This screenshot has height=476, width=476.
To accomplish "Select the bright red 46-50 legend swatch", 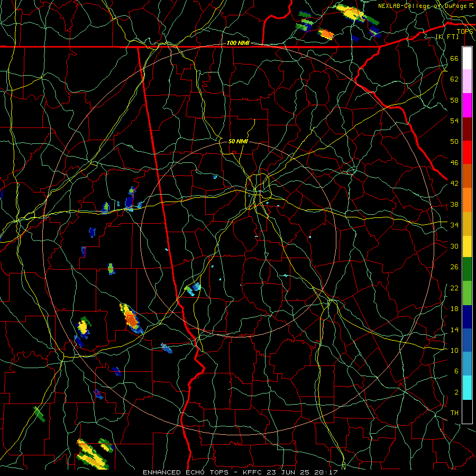I will pos(467,153).
